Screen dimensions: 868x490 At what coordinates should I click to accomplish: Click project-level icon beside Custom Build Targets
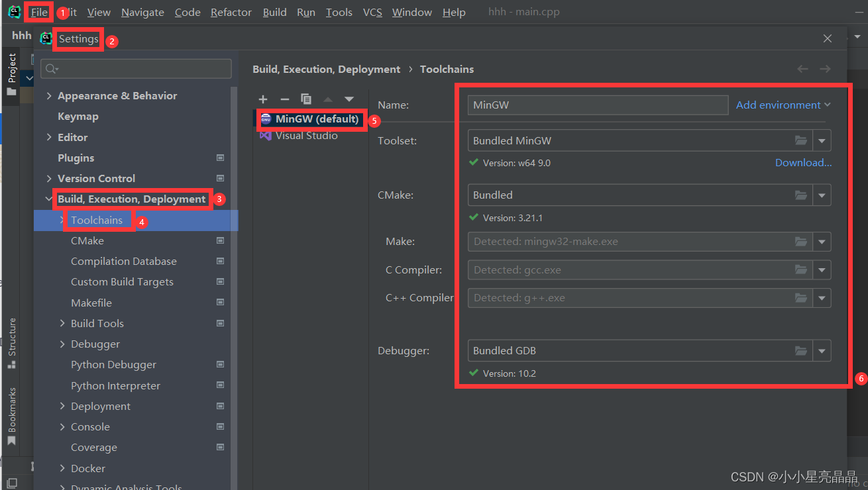click(220, 282)
